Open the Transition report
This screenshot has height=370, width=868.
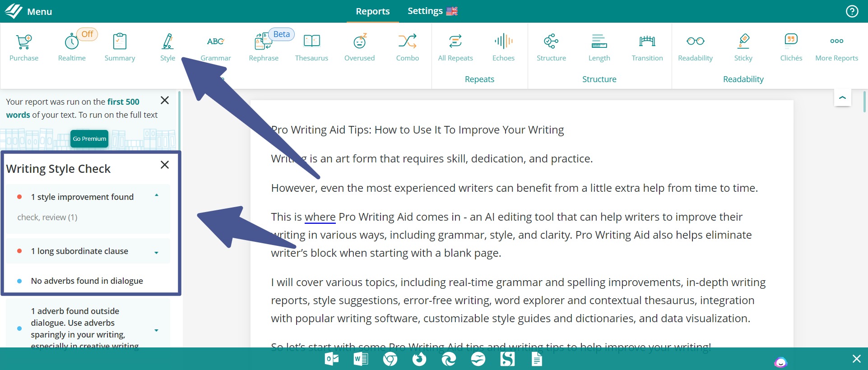click(x=647, y=47)
